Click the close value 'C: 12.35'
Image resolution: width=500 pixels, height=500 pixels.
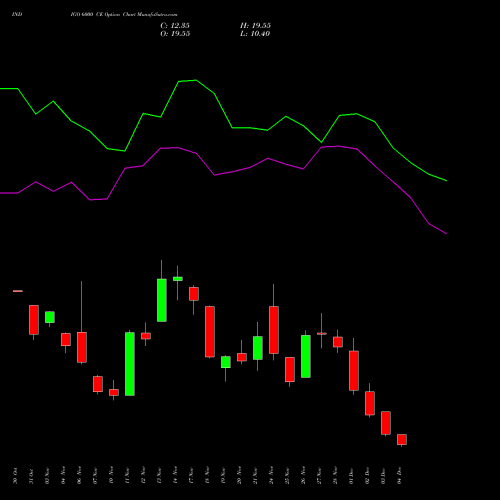175,26
